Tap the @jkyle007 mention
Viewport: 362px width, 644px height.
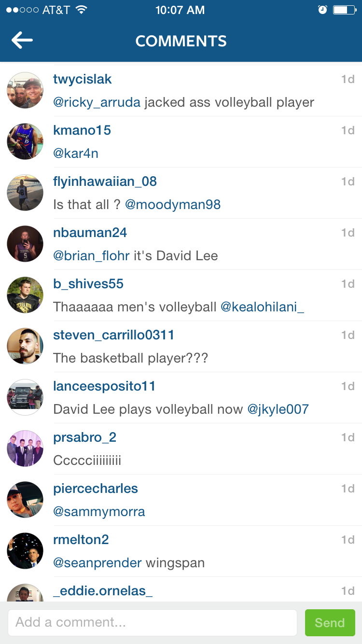[278, 409]
